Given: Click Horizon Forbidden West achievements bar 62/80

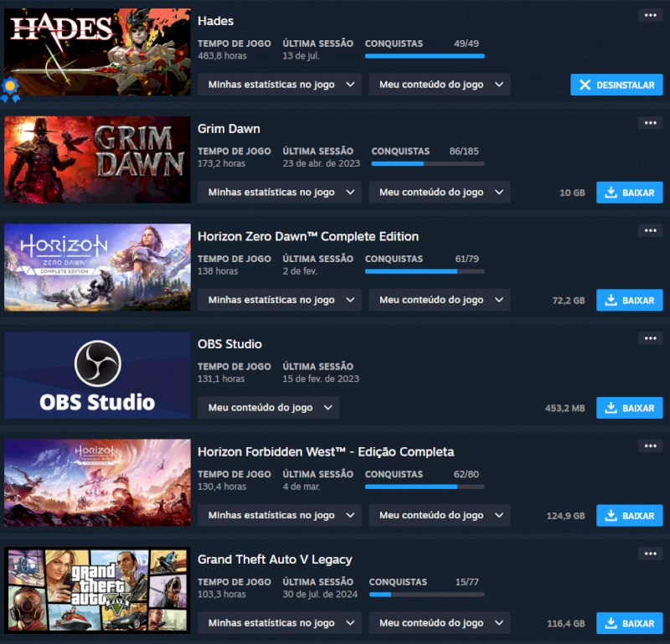Looking at the screenshot, I should click(x=425, y=487).
